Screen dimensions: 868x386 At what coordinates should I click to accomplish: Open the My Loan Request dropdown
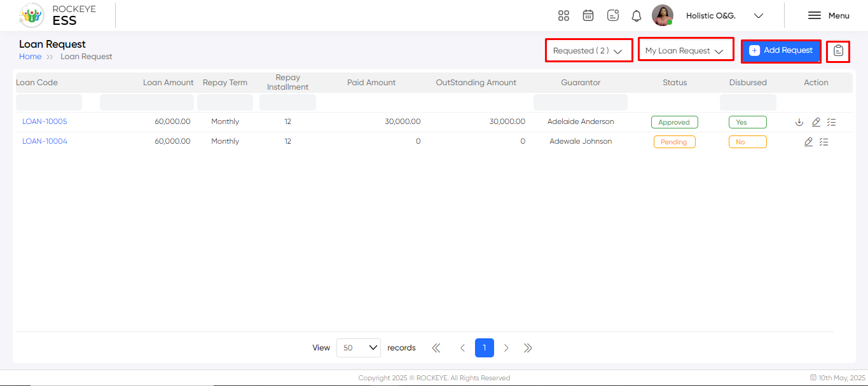686,50
